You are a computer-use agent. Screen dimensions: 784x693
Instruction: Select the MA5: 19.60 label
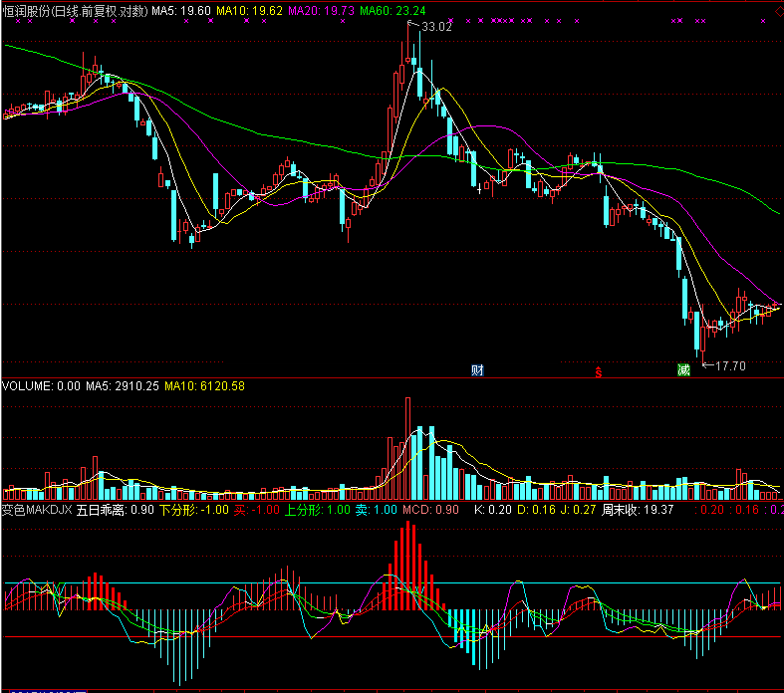point(181,11)
